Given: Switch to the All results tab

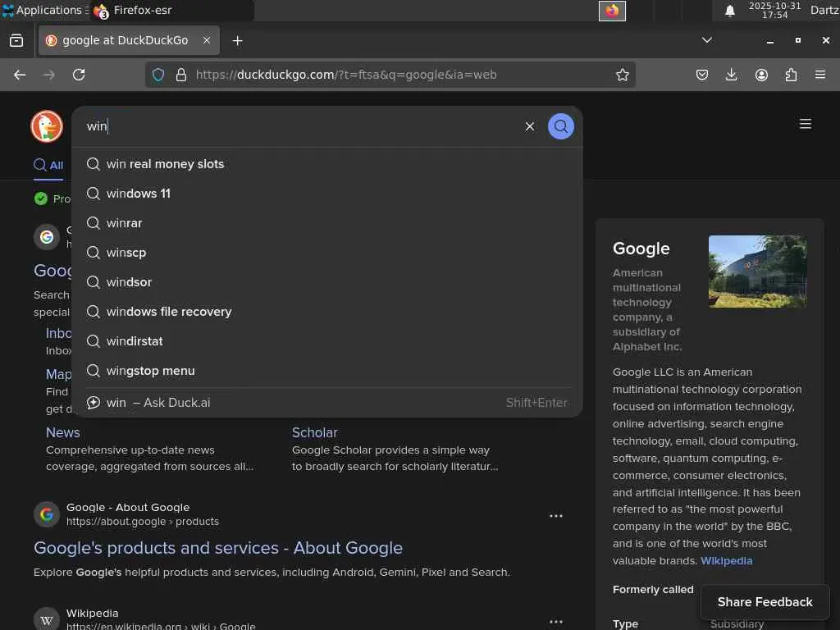Looking at the screenshot, I should pos(48,165).
